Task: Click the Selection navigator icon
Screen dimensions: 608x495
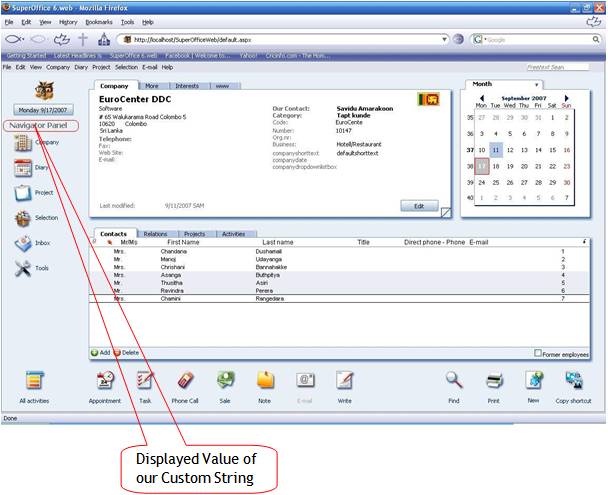Action: [x=24, y=218]
